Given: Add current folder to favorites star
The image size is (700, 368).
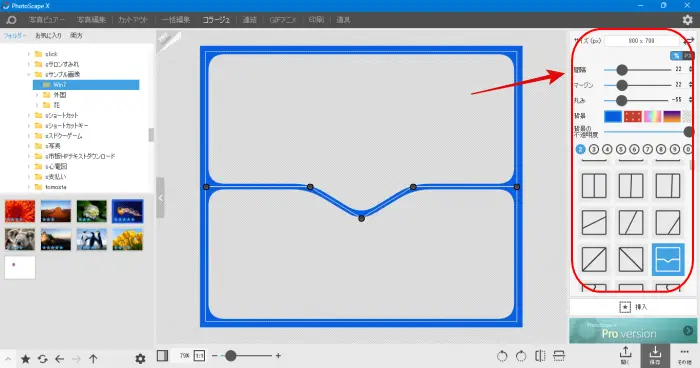Looking at the screenshot, I should click(25, 359).
